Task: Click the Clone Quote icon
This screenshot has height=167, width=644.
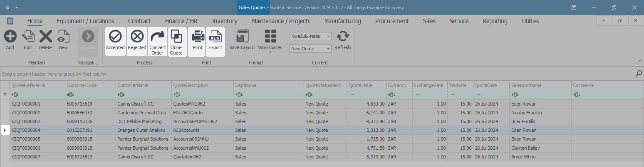Action: tap(176, 37)
